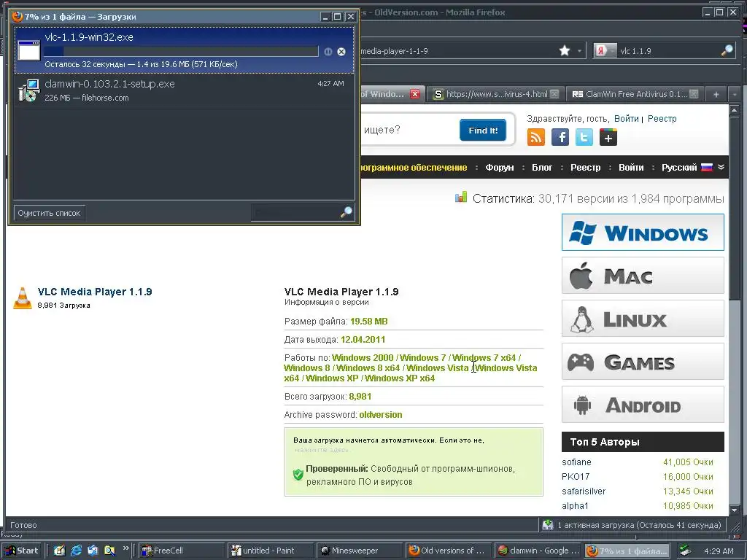747x560 pixels.
Task: Click the Google plus share icon
Action: [608, 137]
